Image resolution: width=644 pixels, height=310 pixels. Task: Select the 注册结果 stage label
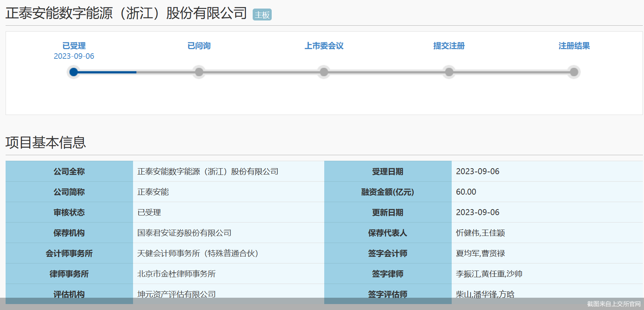pyautogui.click(x=574, y=46)
